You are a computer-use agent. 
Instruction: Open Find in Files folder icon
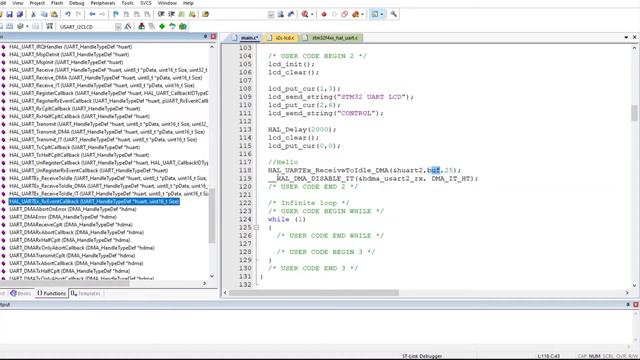tap(206, 14)
